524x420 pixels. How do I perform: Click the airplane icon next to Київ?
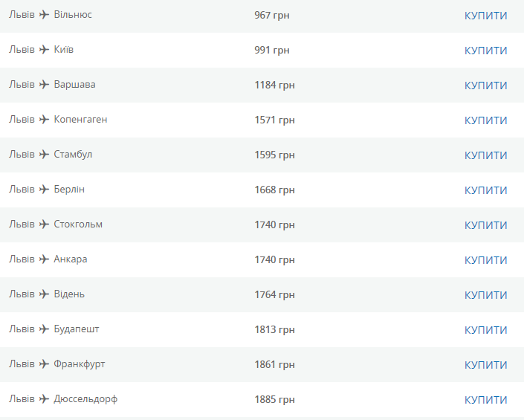(x=44, y=50)
